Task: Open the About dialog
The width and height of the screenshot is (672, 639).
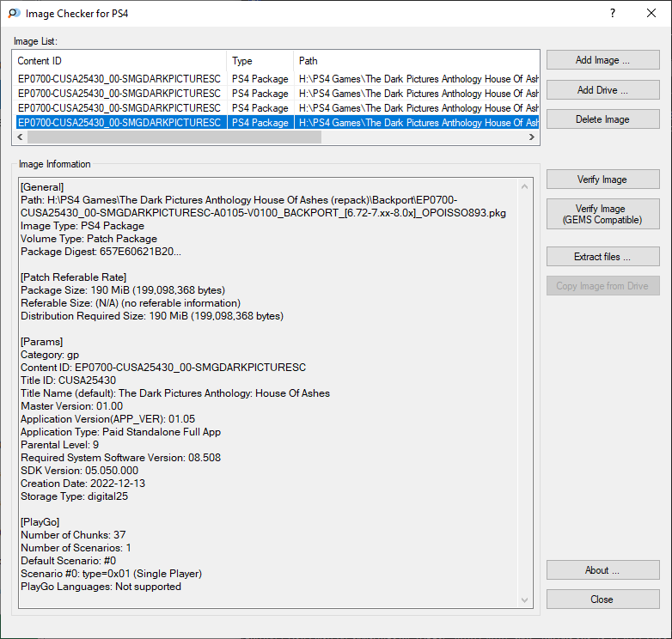Action: [602, 570]
